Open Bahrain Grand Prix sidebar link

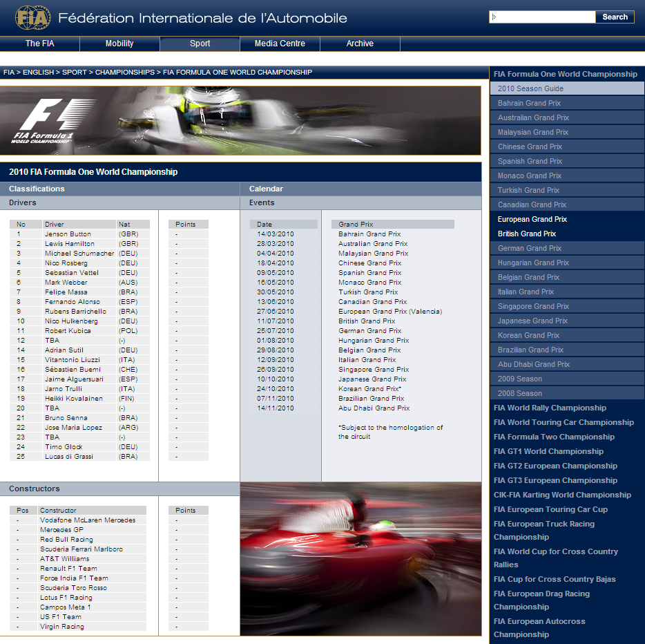coord(567,103)
